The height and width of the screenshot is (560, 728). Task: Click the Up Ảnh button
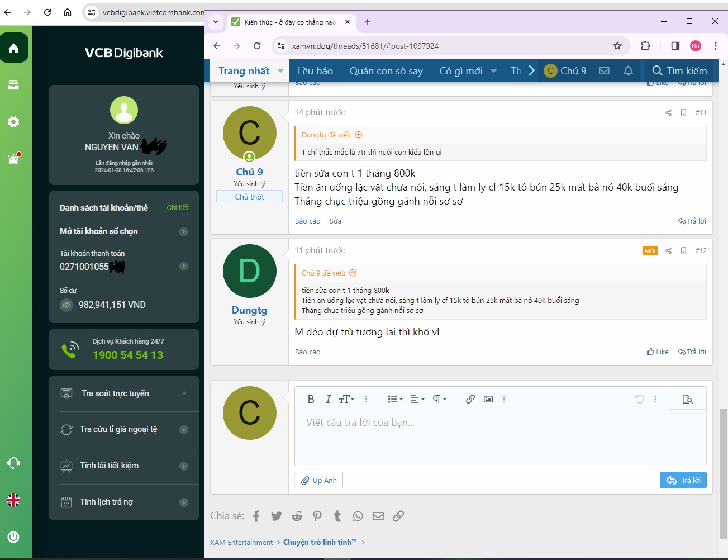pyautogui.click(x=318, y=481)
